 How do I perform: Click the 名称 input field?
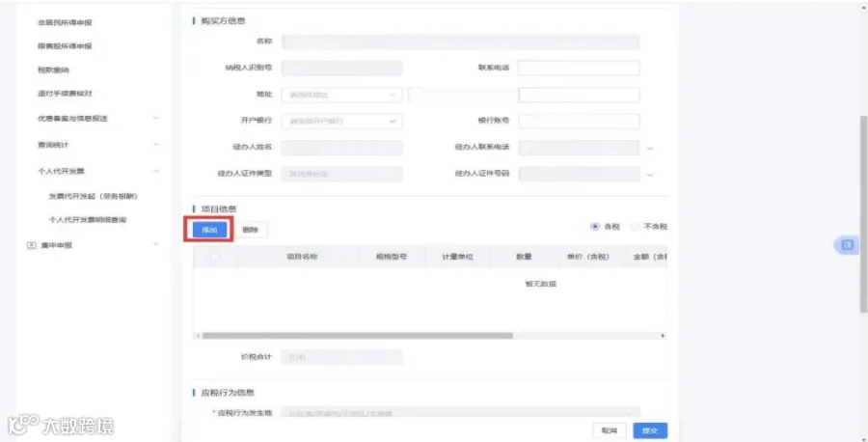(460, 41)
